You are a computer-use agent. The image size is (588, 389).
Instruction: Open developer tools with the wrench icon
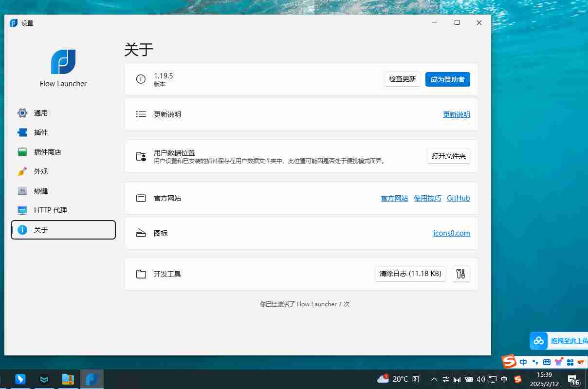461,274
